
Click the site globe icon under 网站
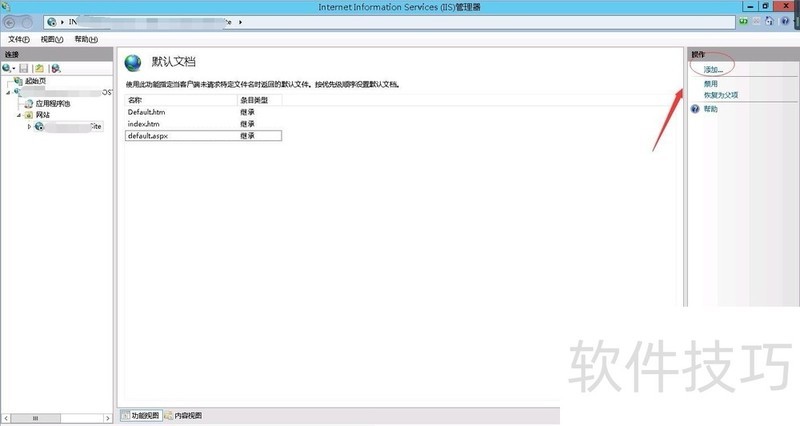pyautogui.click(x=39, y=127)
